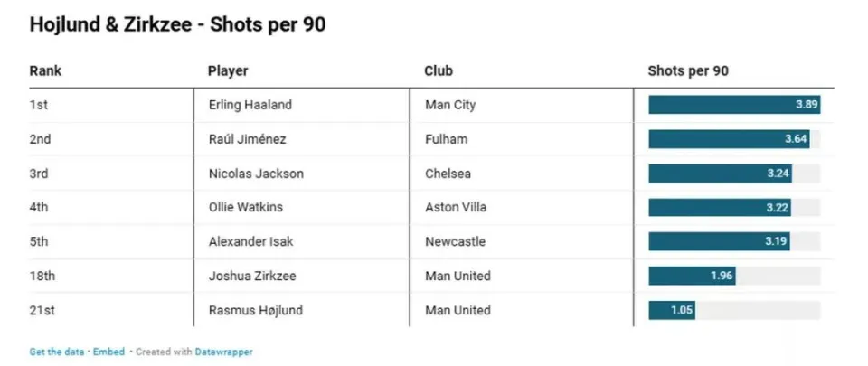
Task: Select the Player column header
Action: [x=228, y=71]
